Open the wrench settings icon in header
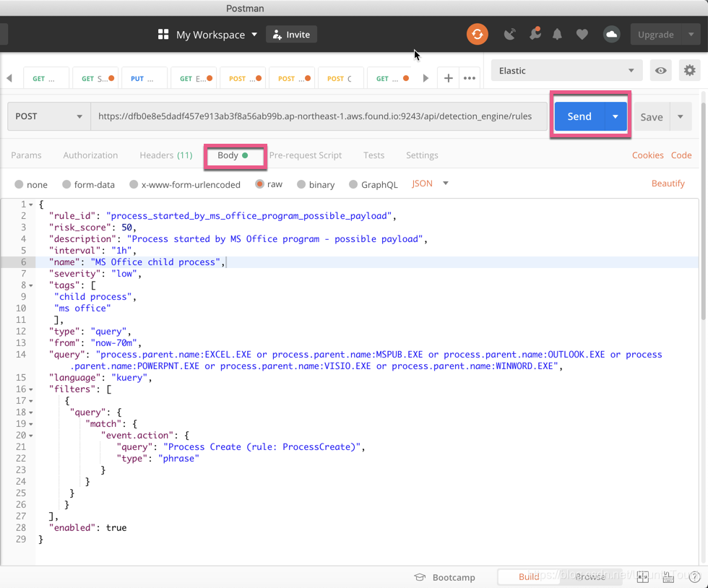 [x=535, y=34]
